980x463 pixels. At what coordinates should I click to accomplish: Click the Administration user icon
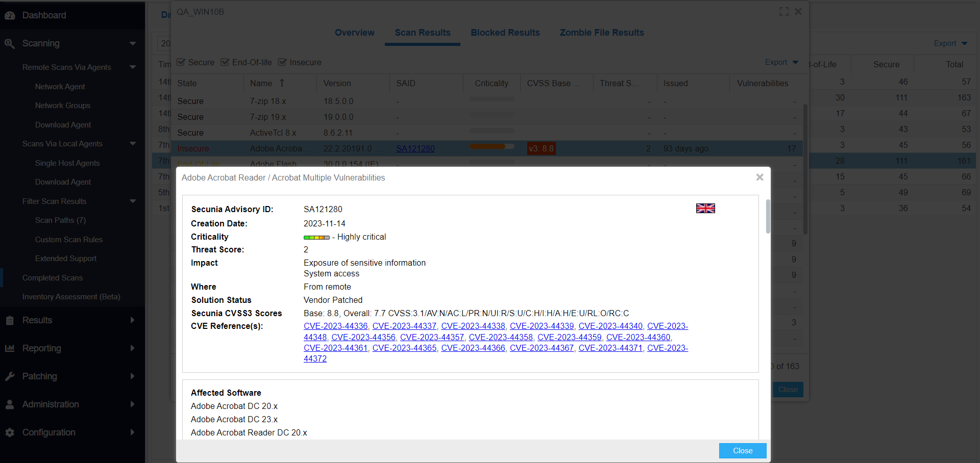click(10, 404)
